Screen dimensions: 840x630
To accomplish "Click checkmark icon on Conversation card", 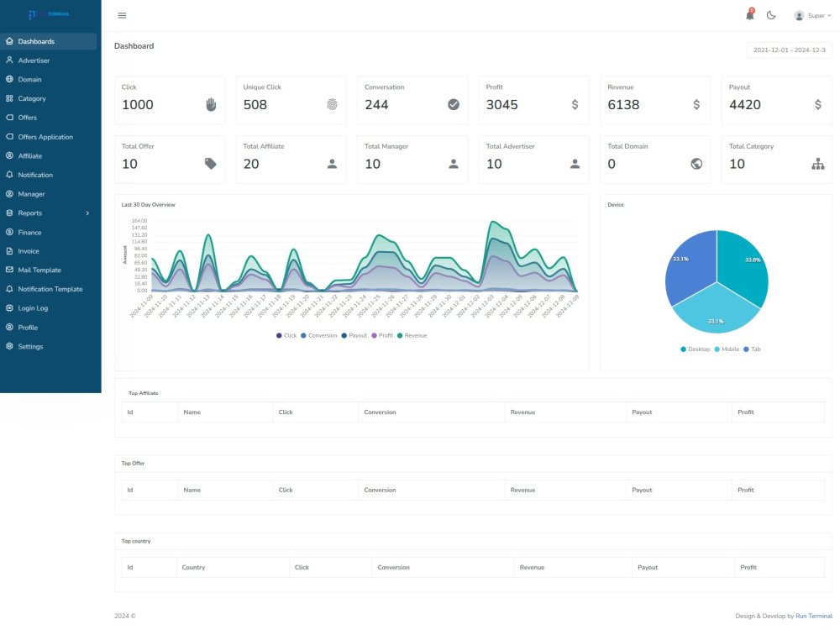I will pyautogui.click(x=454, y=104).
